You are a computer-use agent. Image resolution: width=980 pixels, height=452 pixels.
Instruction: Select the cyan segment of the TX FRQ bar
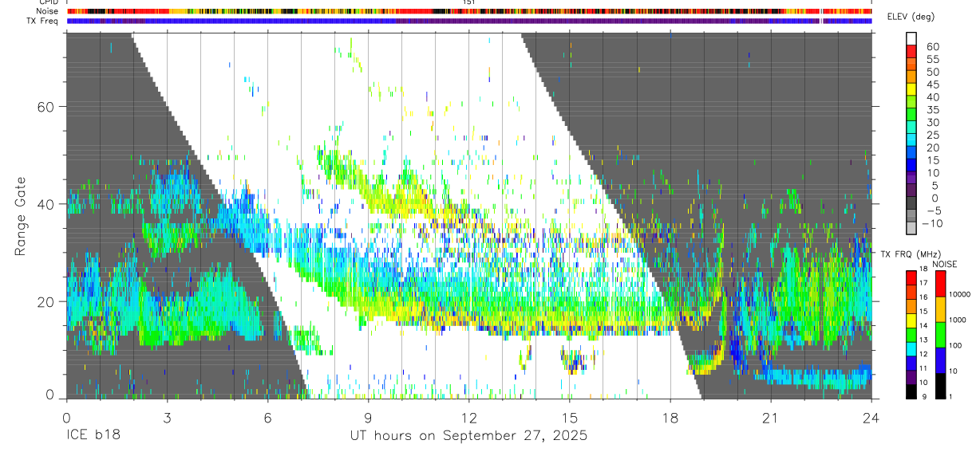tap(911, 349)
